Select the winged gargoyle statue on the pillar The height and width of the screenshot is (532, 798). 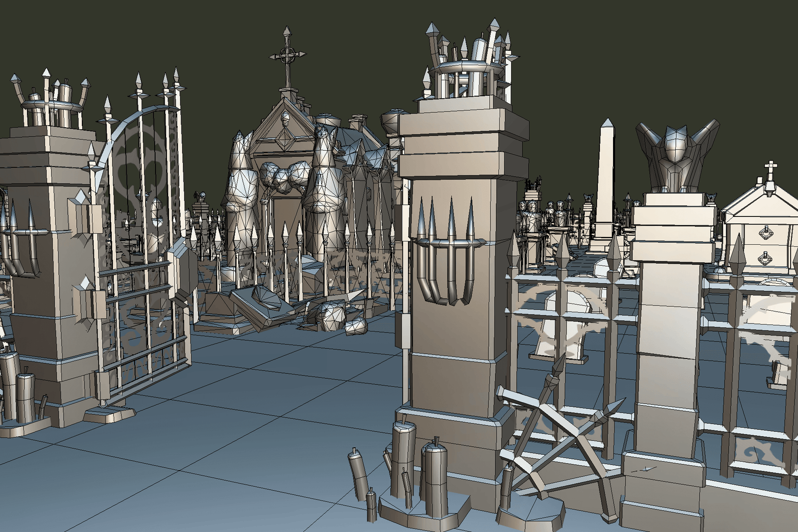pyautogui.click(x=677, y=156)
